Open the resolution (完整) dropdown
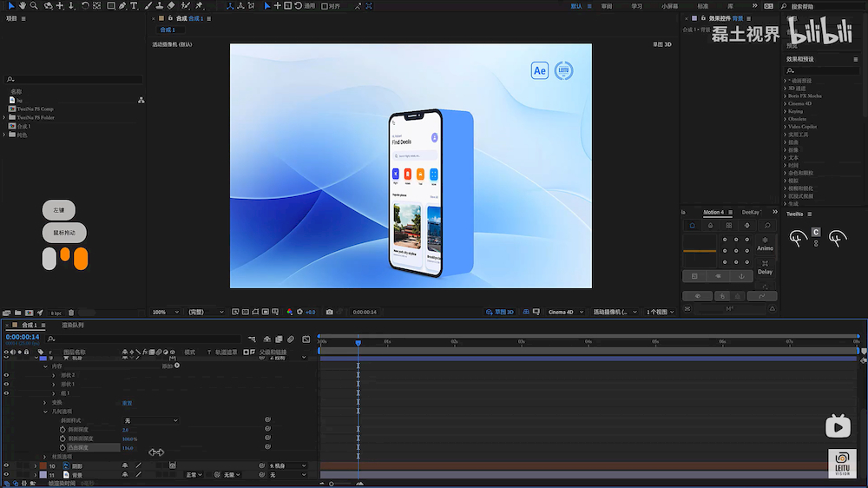The image size is (868, 488). 206,312
